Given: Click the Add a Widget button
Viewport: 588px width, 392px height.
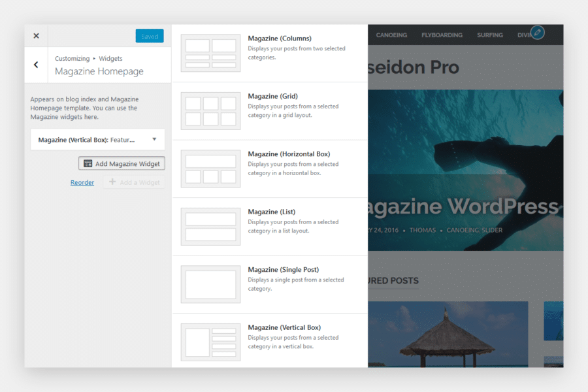Looking at the screenshot, I should pos(134,182).
